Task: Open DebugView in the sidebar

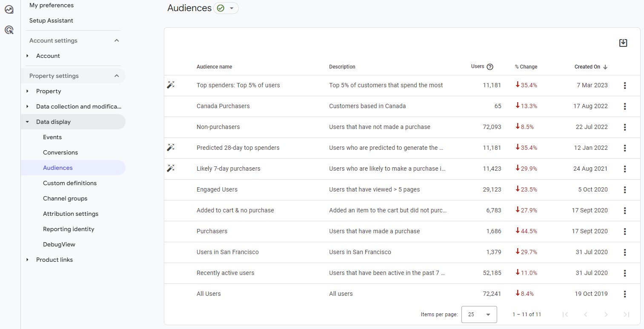Action: click(59, 244)
